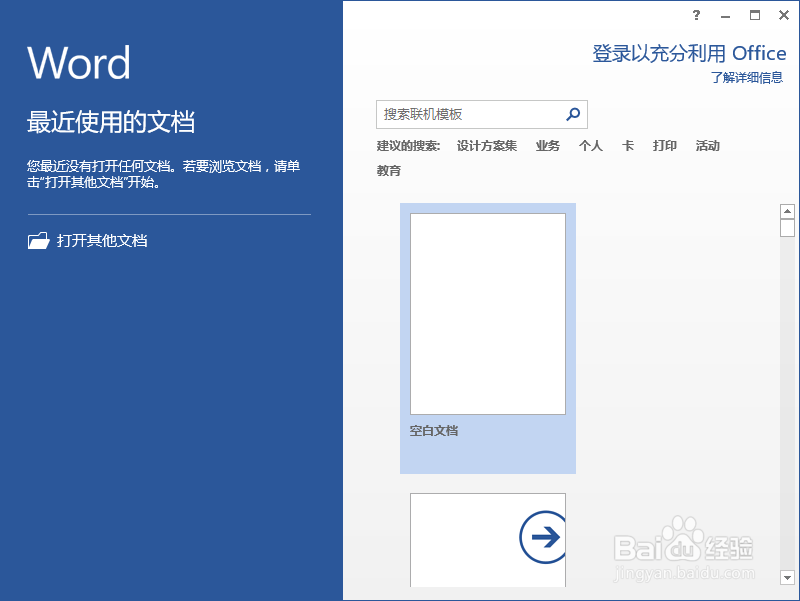The height and width of the screenshot is (601, 800).
Task: Open the 了解详细信息 link
Action: coord(747,78)
